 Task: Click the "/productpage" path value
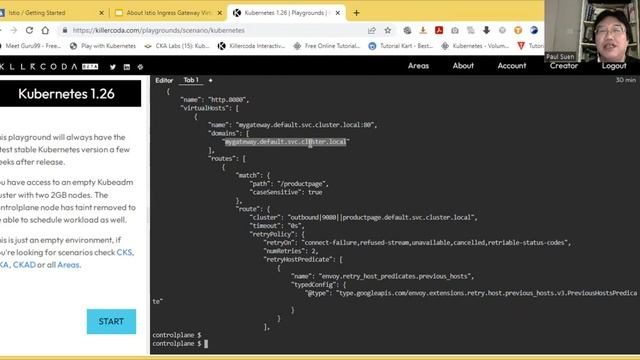tap(302, 184)
